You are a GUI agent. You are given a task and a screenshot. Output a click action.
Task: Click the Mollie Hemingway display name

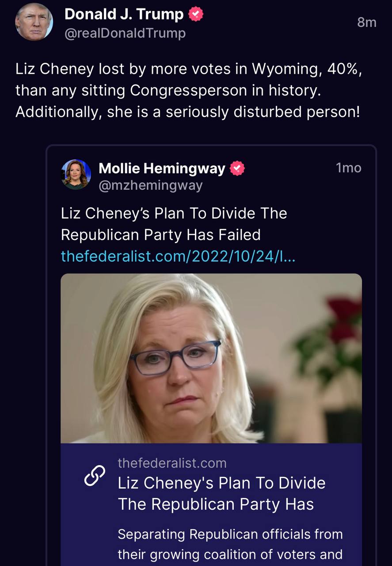(x=162, y=168)
